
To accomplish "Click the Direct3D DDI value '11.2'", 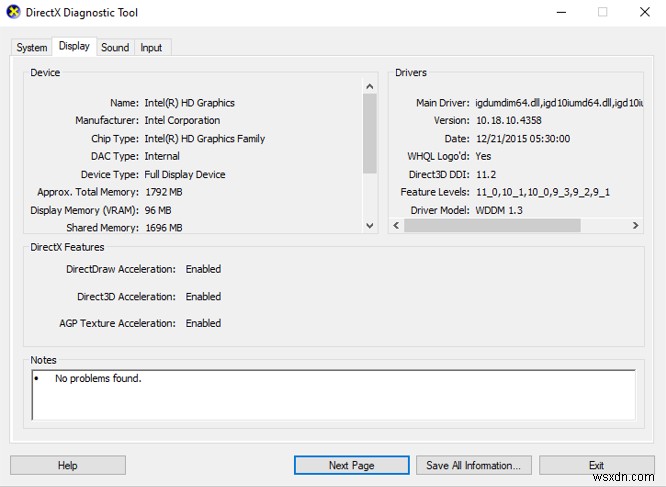I will tap(486, 175).
